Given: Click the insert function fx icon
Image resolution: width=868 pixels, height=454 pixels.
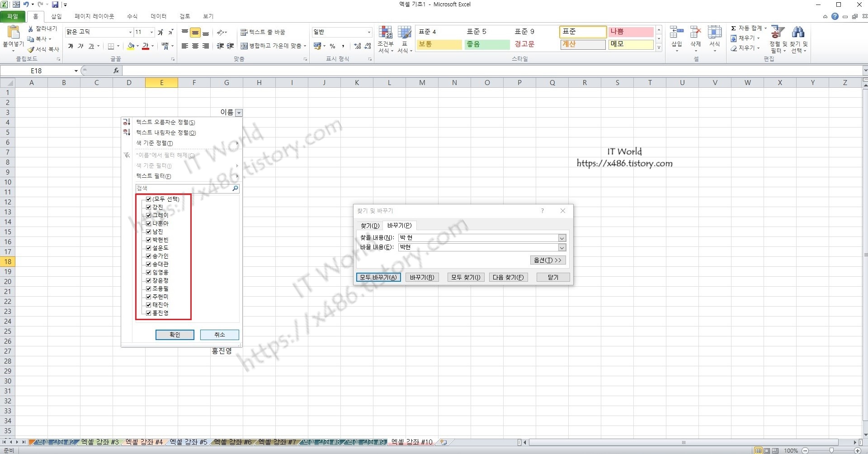Looking at the screenshot, I should click(x=116, y=71).
